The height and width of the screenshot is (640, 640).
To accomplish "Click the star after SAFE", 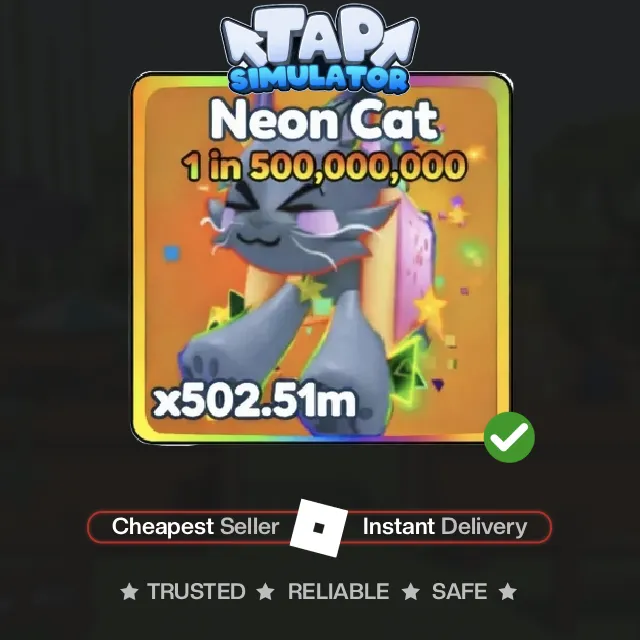I will coord(508,592).
